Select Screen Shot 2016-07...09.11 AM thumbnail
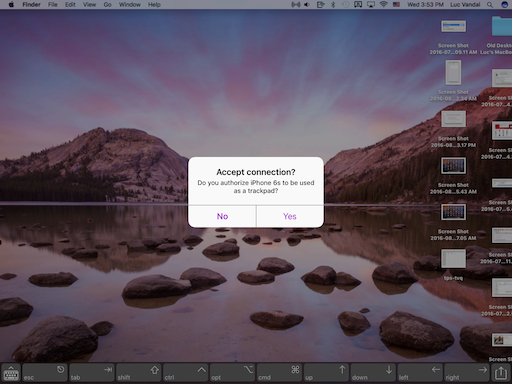The width and height of the screenshot is (512, 384). 453,26
